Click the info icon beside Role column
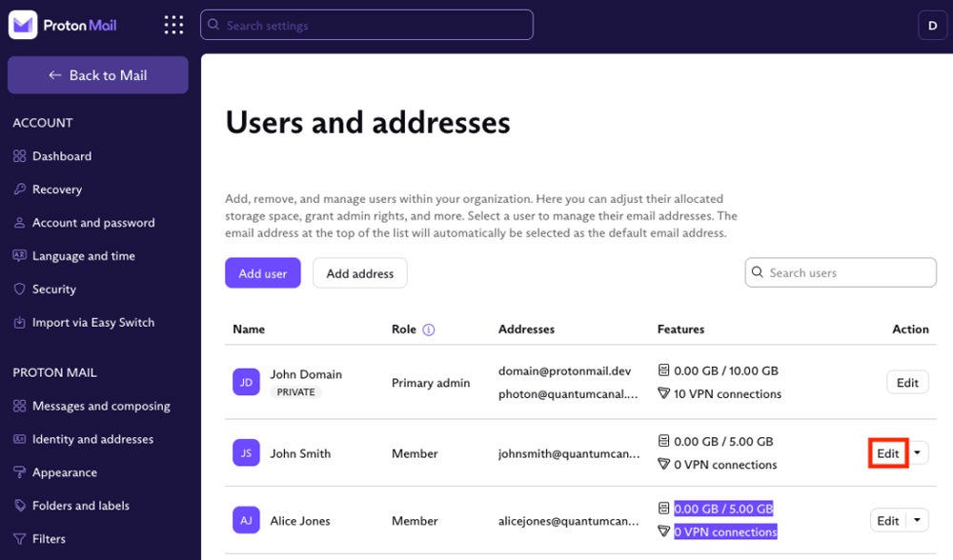 click(427, 329)
